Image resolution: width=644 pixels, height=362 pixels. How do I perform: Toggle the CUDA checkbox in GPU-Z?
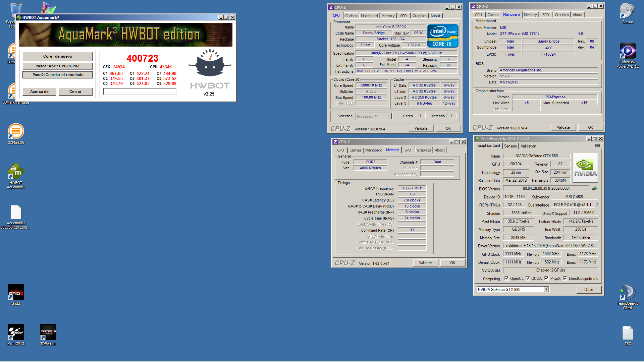[528, 278]
